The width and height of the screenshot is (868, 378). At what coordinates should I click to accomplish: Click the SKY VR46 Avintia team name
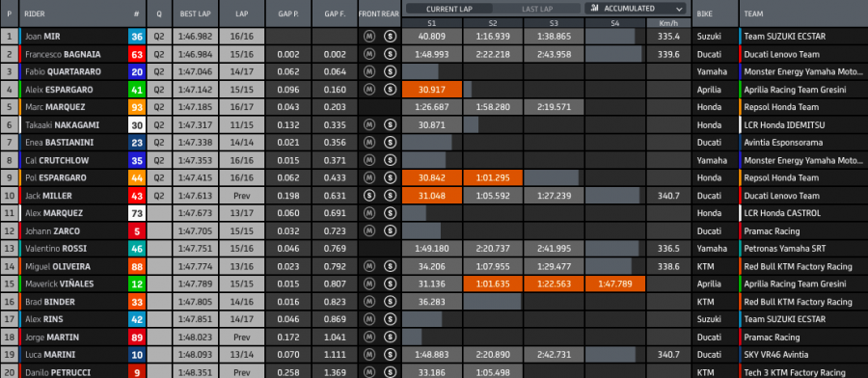tap(776, 355)
